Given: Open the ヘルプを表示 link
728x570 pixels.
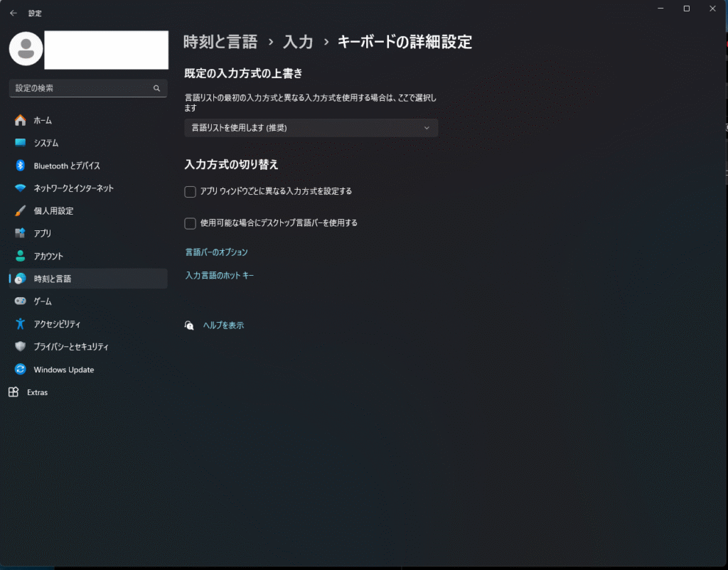Looking at the screenshot, I should pyautogui.click(x=223, y=326).
